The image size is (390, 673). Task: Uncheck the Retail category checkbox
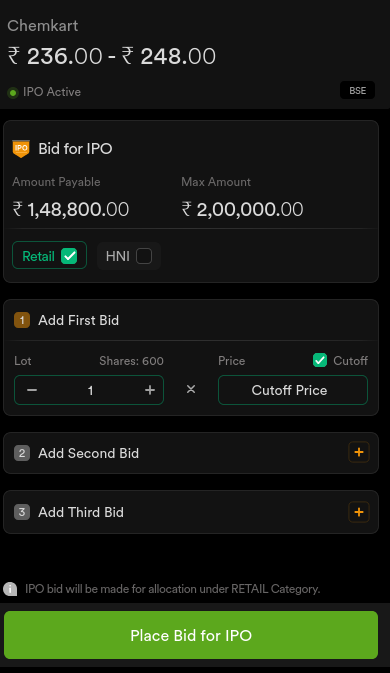(x=69, y=256)
